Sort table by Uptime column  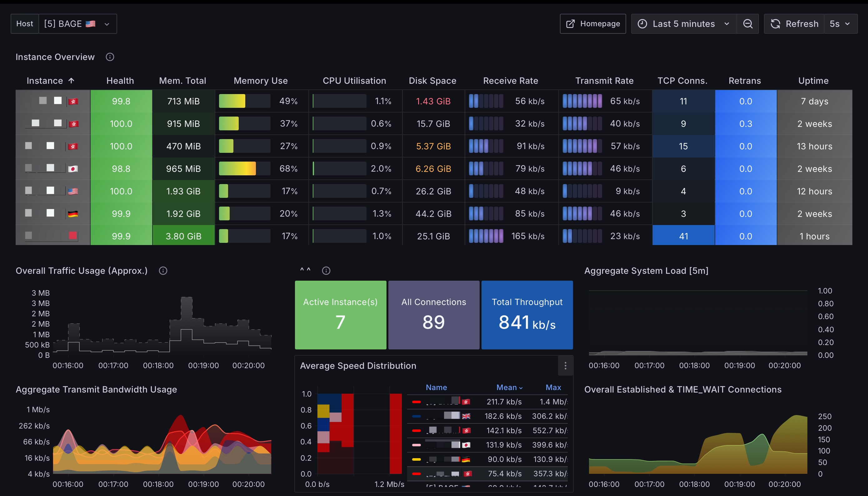[x=814, y=81]
